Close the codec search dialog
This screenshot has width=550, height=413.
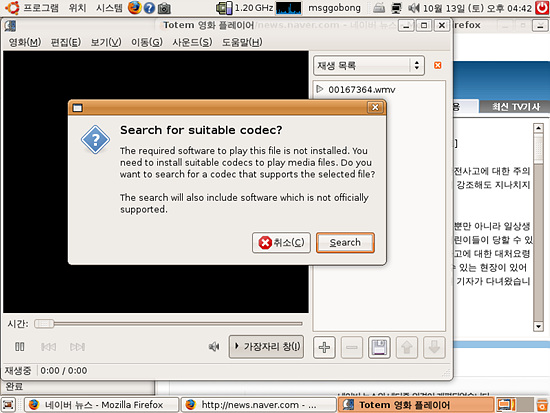[x=375, y=107]
